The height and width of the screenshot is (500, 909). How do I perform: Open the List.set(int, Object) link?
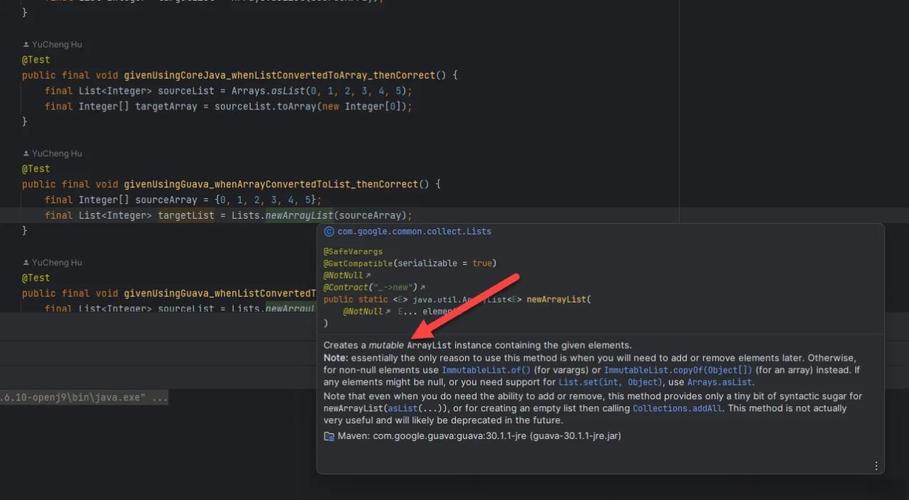click(x=611, y=382)
